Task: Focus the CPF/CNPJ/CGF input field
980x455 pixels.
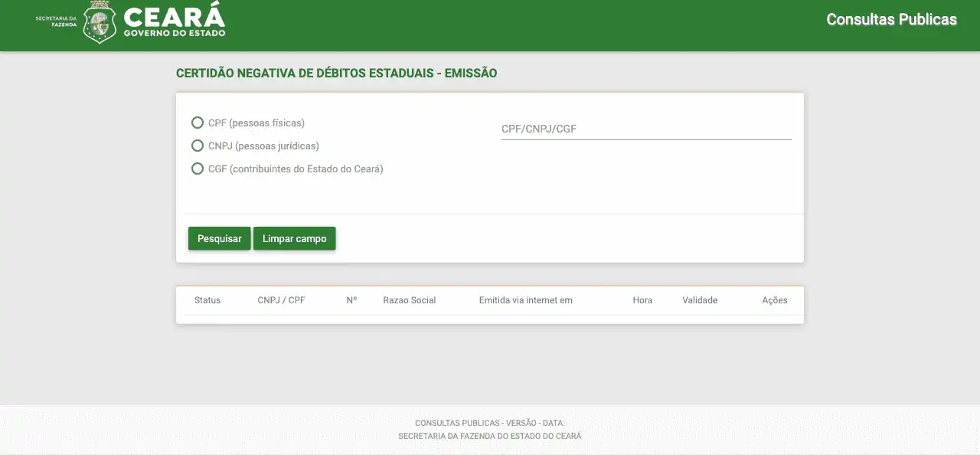Action: click(x=645, y=129)
